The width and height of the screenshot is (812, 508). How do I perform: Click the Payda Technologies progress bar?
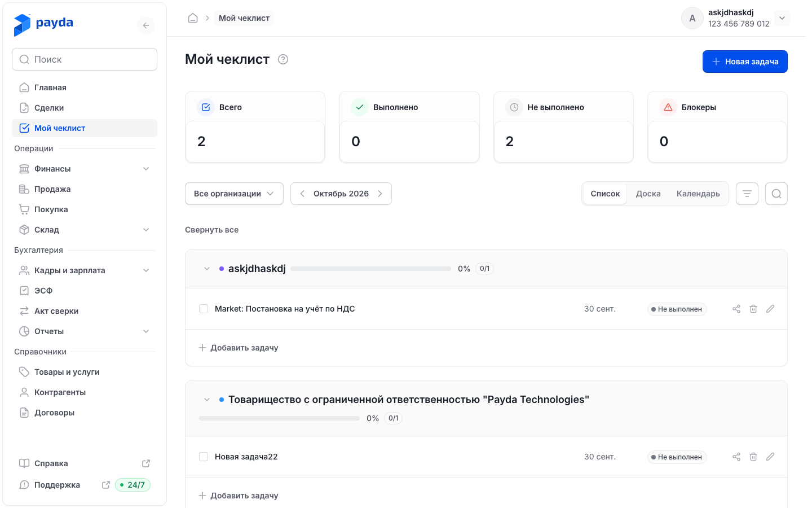279,418
